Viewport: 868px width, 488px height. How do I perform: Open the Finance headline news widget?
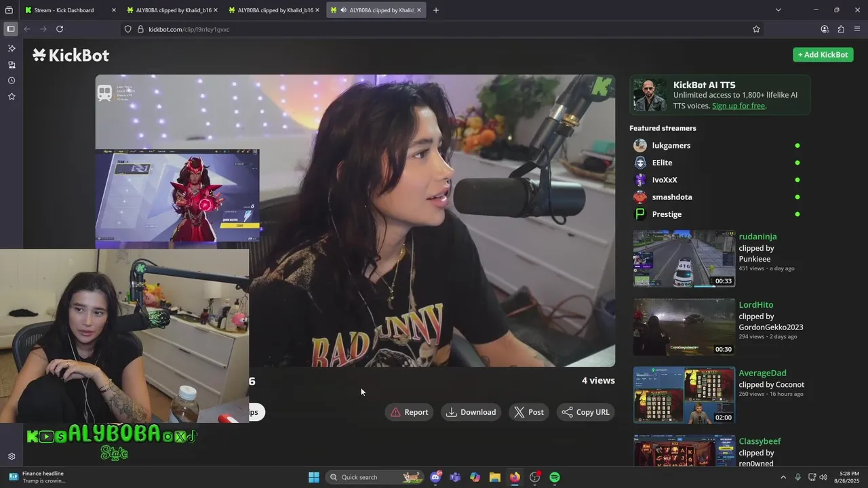coord(37,477)
